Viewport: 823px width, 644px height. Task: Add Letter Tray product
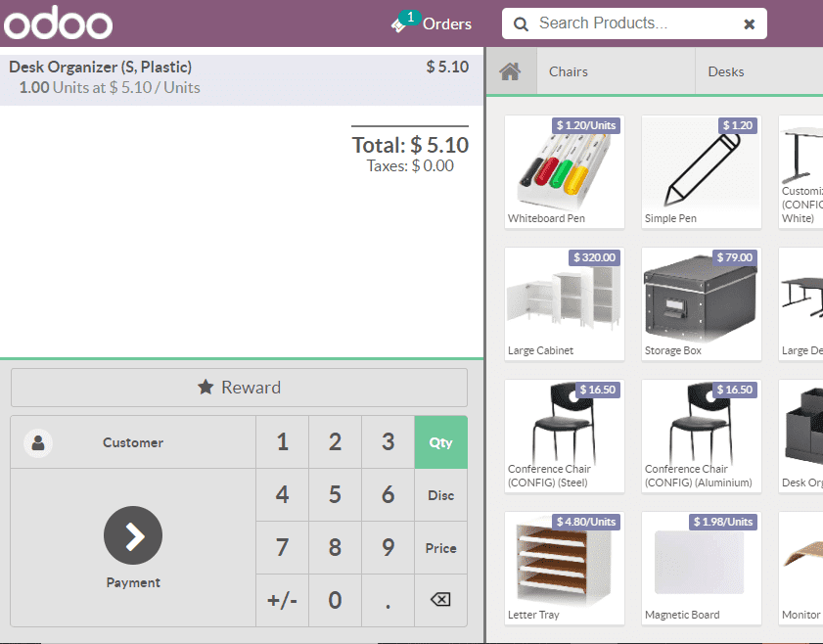[565, 569]
